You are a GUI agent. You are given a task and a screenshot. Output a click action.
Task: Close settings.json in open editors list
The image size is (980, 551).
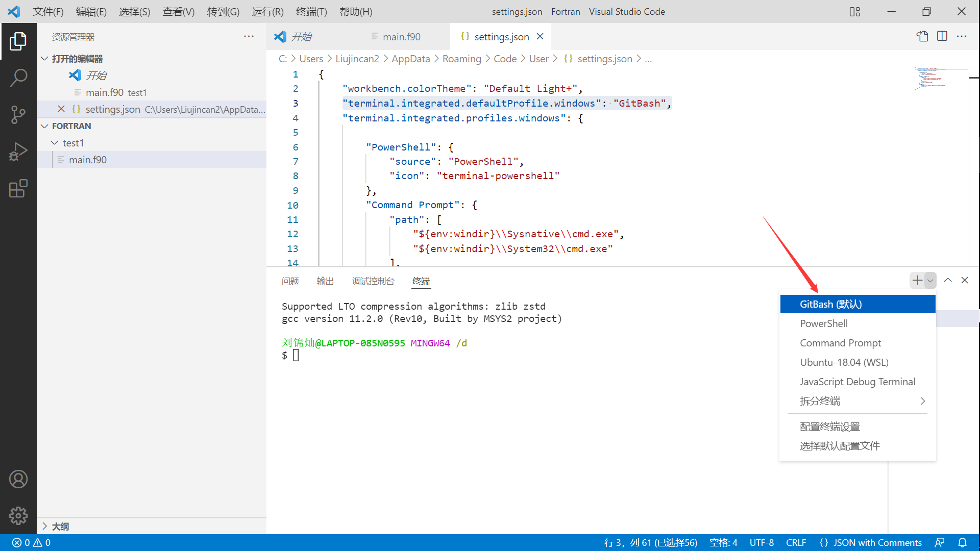point(61,109)
